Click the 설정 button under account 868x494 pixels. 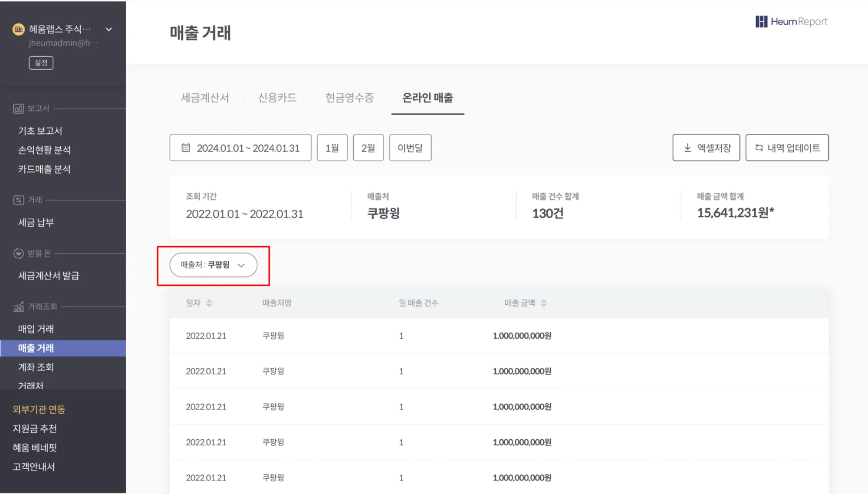click(x=41, y=63)
